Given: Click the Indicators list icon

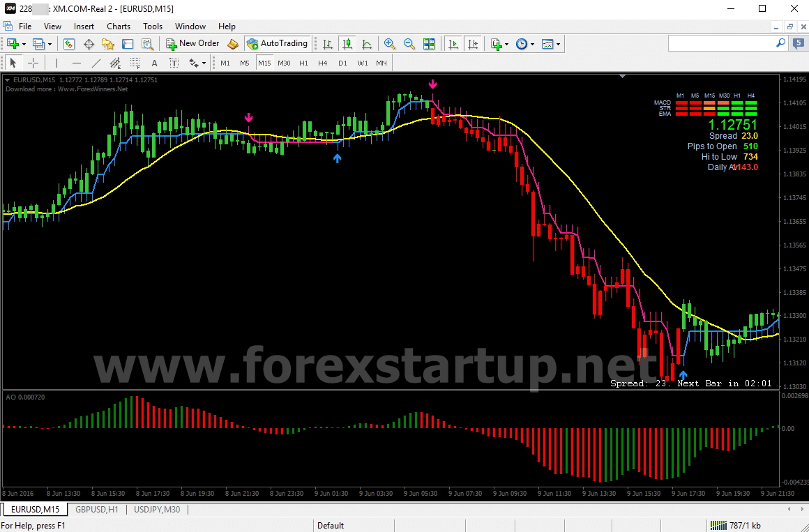Looking at the screenshot, I should pyautogui.click(x=497, y=45).
